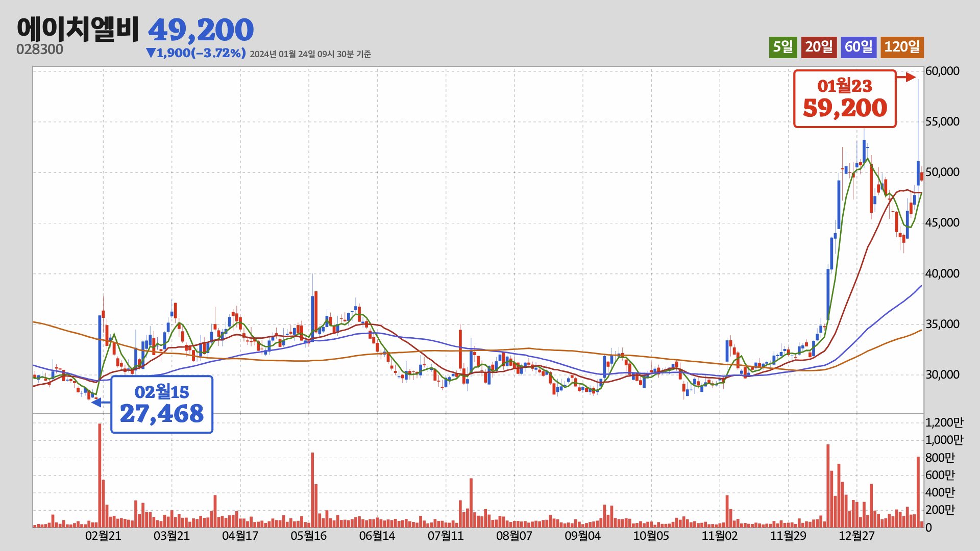Image resolution: width=980 pixels, height=551 pixels.
Task: Click the 02월21 date axis label
Action: [103, 536]
